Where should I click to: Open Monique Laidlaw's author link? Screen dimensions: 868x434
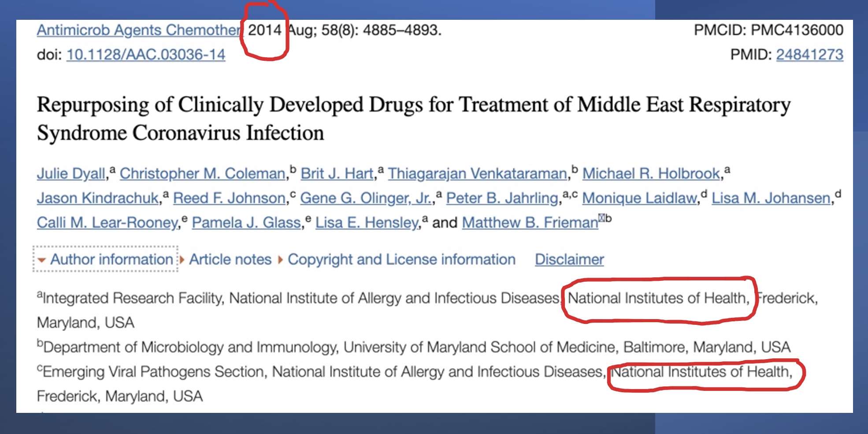coord(639,198)
